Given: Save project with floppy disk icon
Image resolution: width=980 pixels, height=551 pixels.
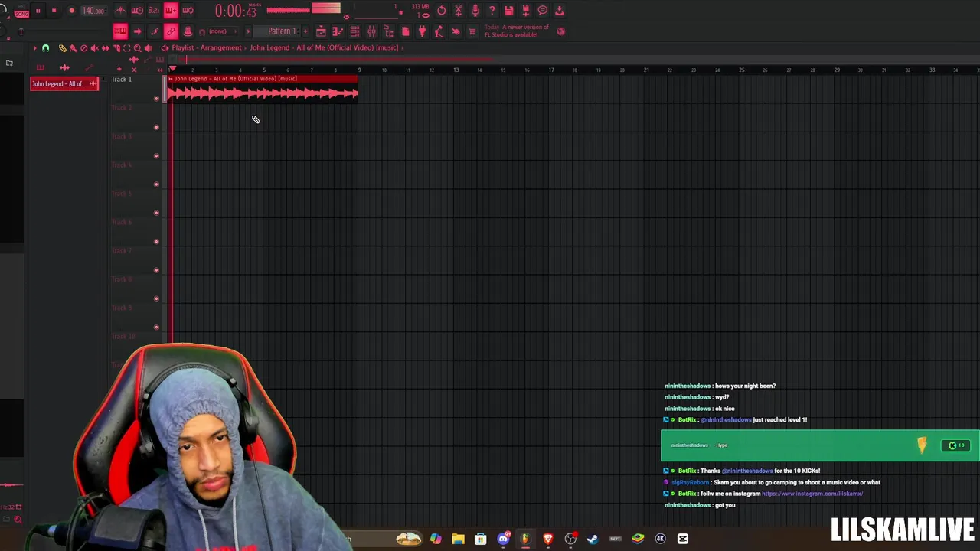Looking at the screenshot, I should click(508, 11).
